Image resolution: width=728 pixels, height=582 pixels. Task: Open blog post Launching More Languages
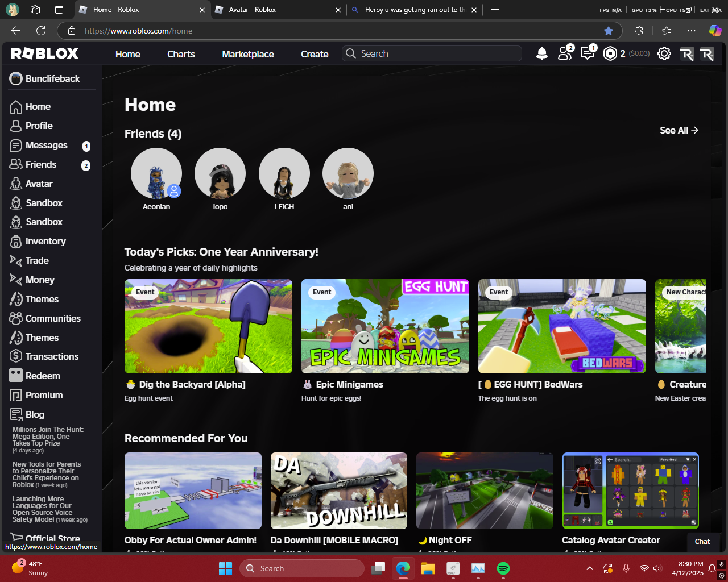pyautogui.click(x=50, y=509)
